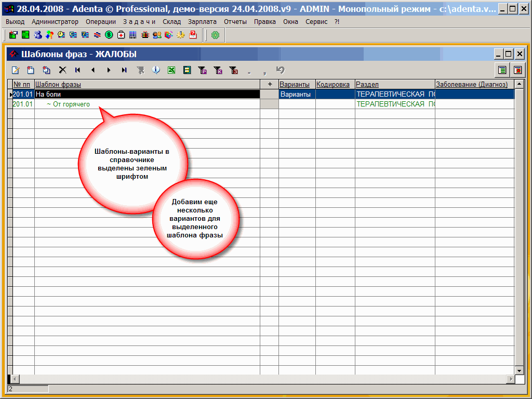Click the green list select button
The image size is (532, 399).
(x=502, y=70)
